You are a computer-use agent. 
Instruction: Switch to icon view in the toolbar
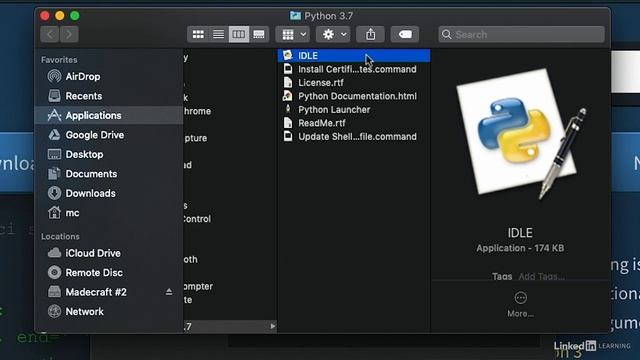(198, 34)
